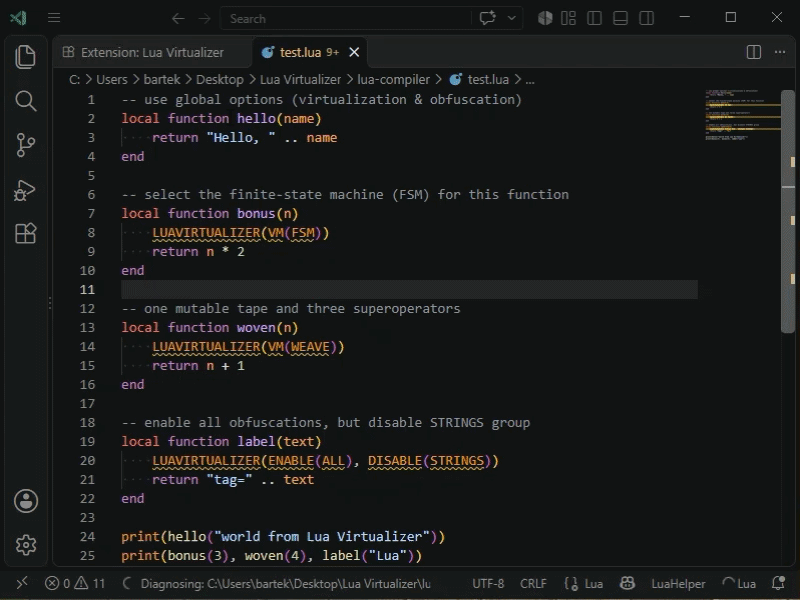Click the Diagnosing status message

(x=277, y=583)
